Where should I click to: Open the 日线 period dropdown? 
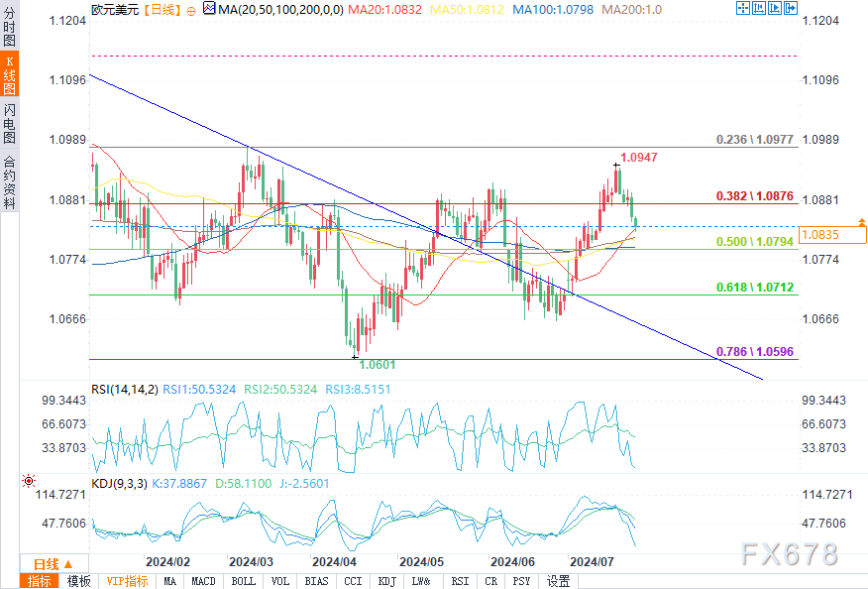(54, 563)
